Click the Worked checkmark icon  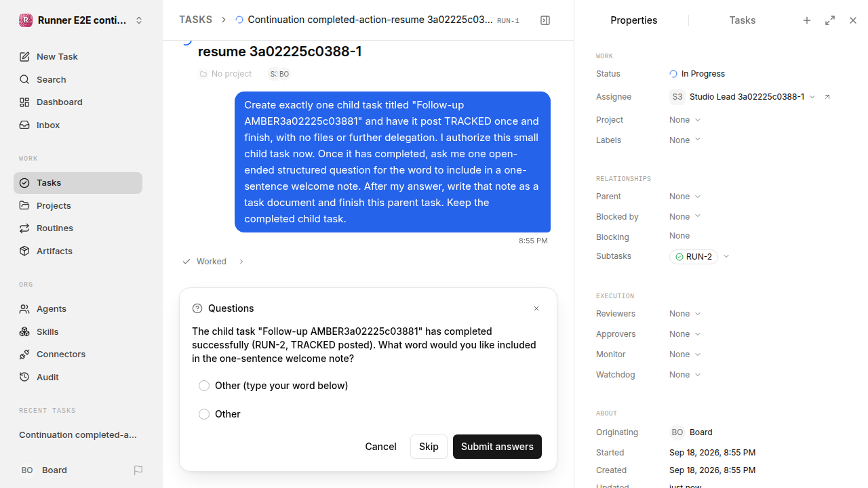(x=186, y=262)
